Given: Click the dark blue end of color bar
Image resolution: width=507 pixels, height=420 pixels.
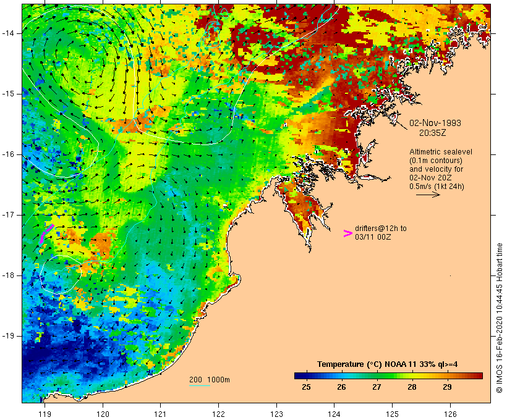Looking at the screenshot, I should tap(299, 376).
